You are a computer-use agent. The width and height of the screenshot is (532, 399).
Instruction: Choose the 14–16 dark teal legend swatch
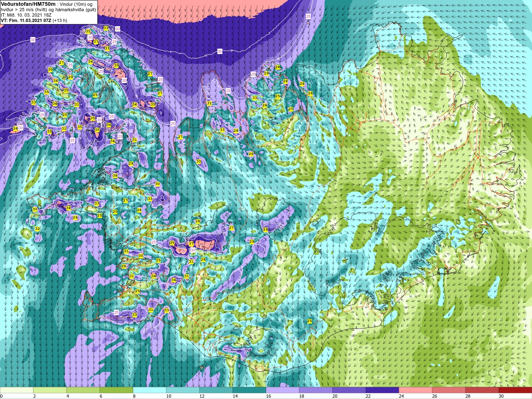249,390
